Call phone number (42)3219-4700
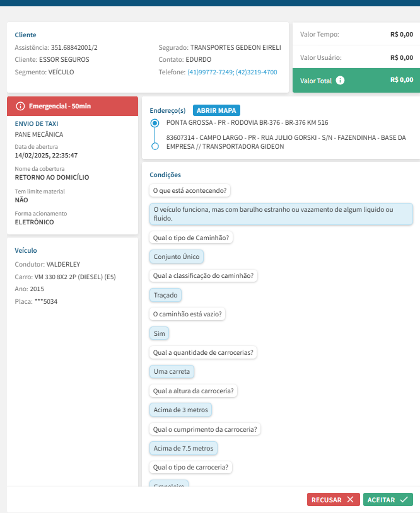 [x=257, y=72]
